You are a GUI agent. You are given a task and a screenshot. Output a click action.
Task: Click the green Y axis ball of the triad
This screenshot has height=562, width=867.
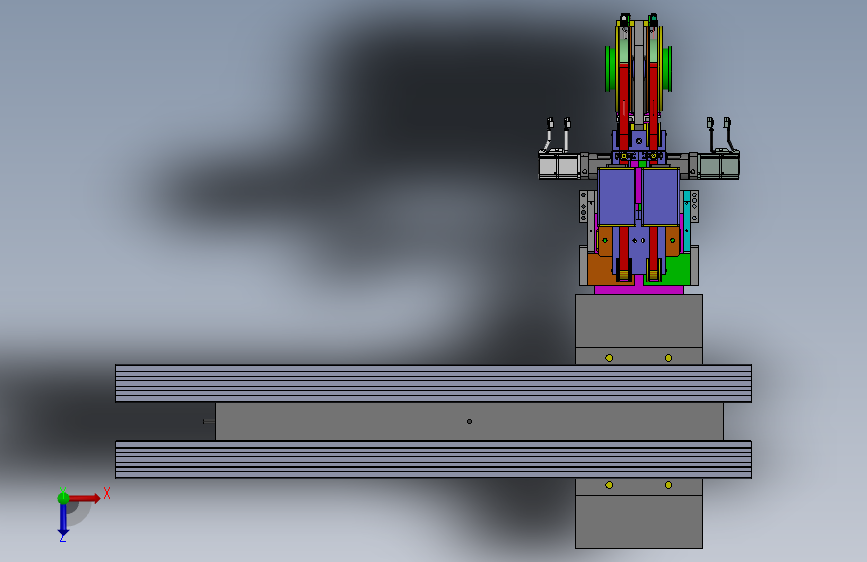[x=63, y=498]
